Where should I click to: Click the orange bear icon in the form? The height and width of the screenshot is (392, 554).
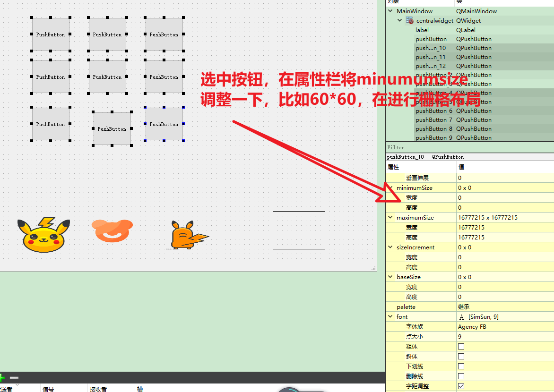click(x=112, y=231)
